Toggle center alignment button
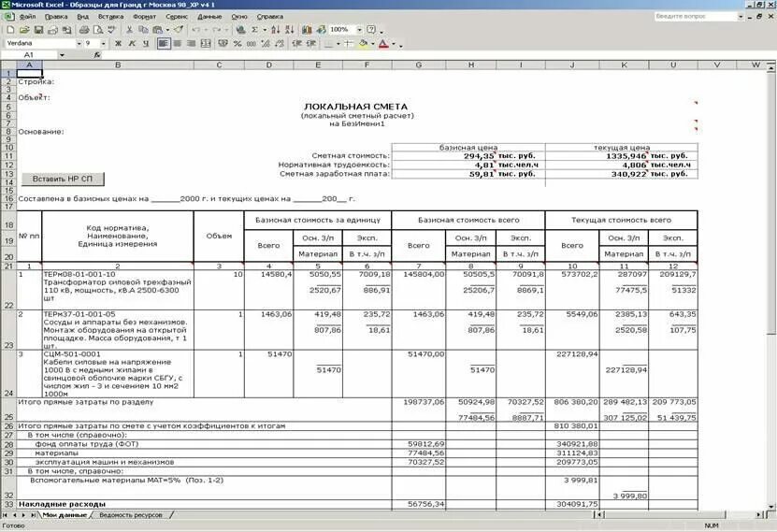777x532 pixels. 178,44
